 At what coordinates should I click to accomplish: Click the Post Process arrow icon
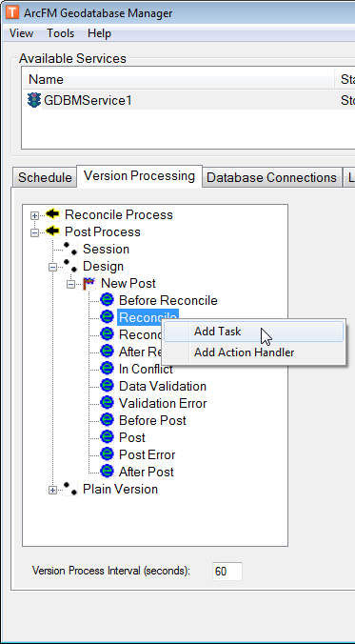(x=52, y=231)
